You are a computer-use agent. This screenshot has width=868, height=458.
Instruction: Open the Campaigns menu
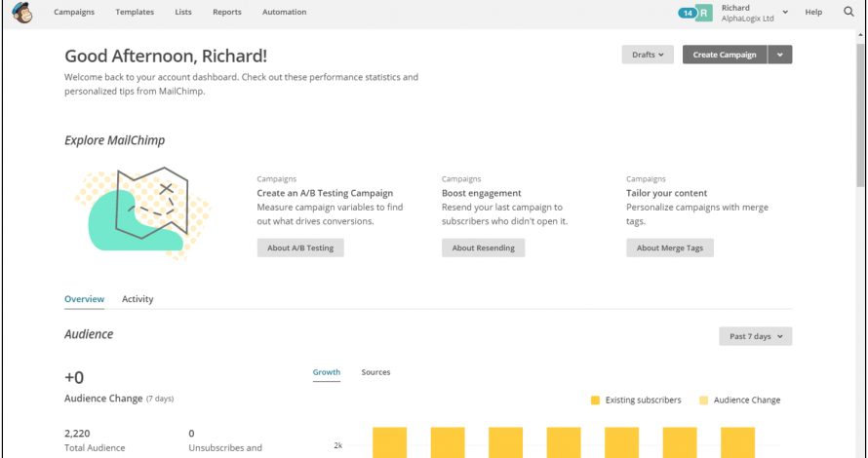tap(74, 12)
